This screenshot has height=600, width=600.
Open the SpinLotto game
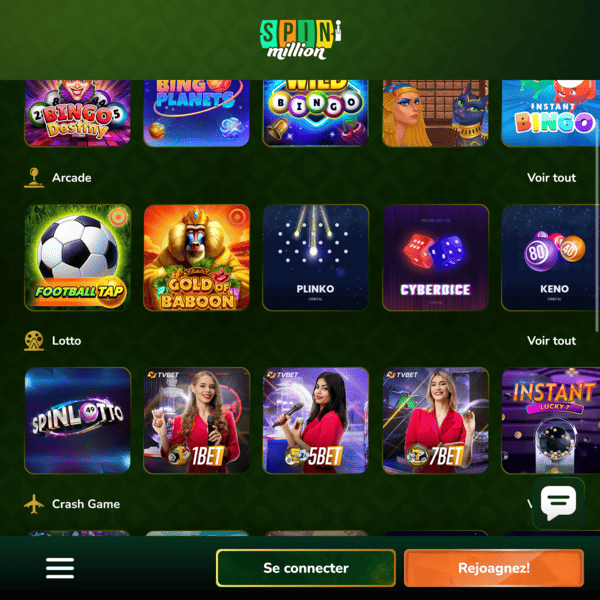(x=78, y=421)
